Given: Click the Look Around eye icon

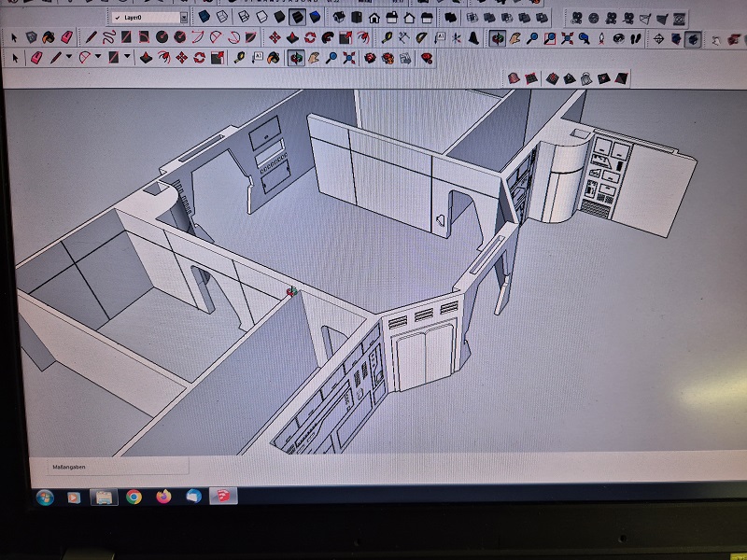Looking at the screenshot, I should (619, 38).
